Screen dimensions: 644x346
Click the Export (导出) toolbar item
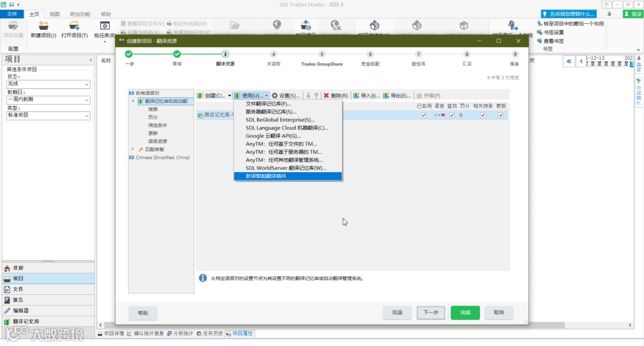click(x=397, y=95)
